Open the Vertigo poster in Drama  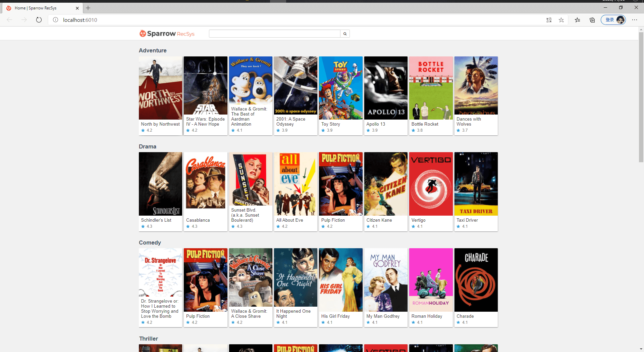[431, 184]
